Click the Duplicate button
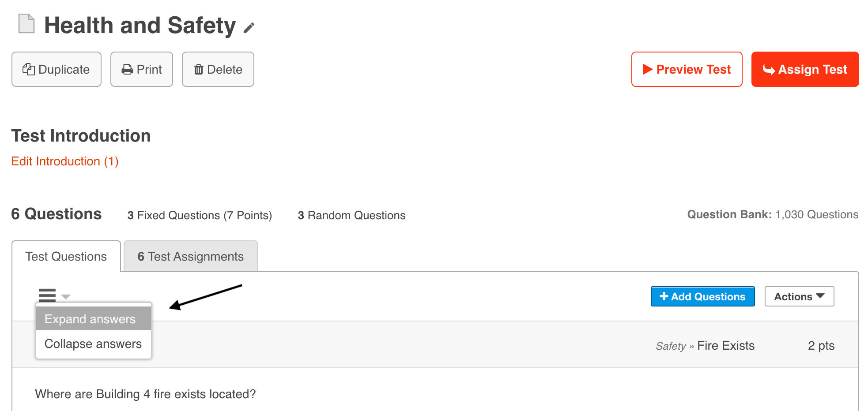 (57, 69)
